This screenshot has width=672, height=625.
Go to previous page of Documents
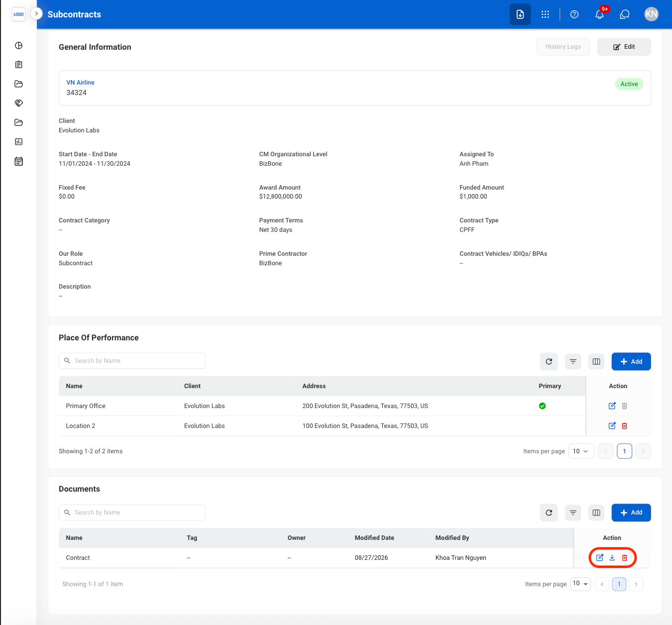[602, 584]
